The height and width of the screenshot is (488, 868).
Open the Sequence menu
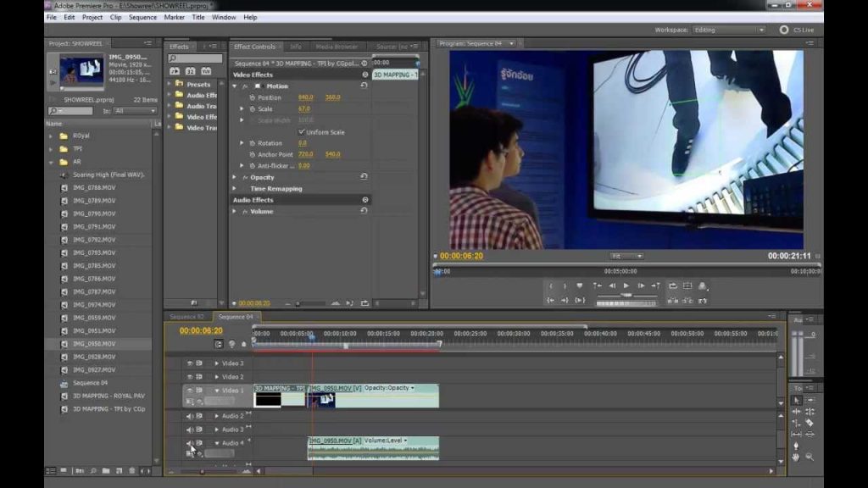coord(142,17)
